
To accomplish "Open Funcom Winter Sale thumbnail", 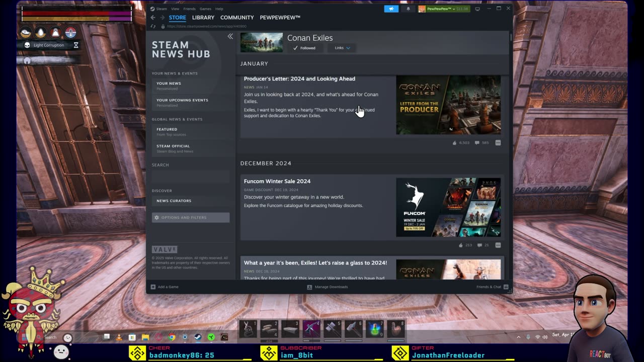I will (448, 207).
